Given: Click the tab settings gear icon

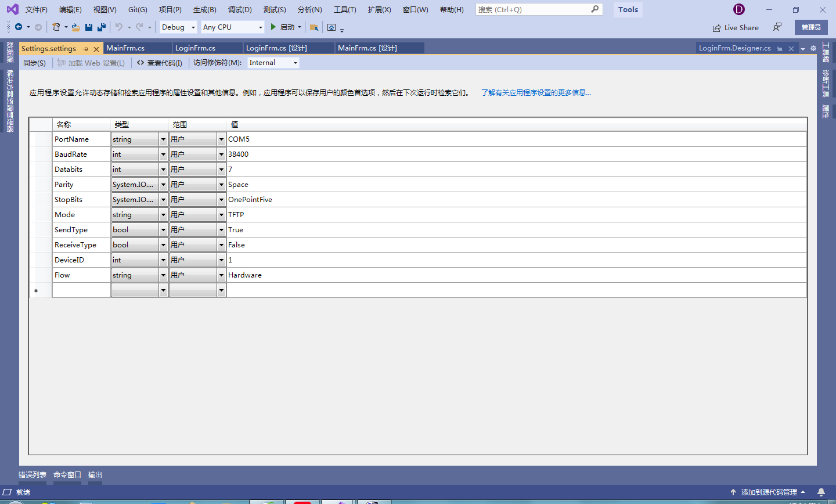Looking at the screenshot, I should [x=813, y=48].
